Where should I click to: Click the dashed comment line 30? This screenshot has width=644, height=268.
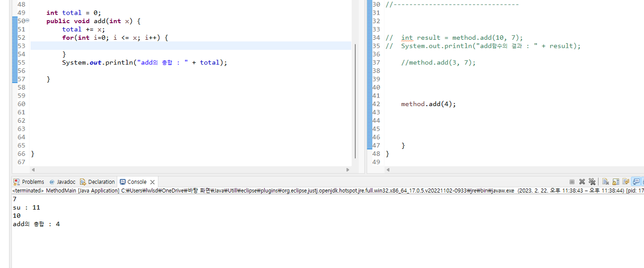point(452,5)
